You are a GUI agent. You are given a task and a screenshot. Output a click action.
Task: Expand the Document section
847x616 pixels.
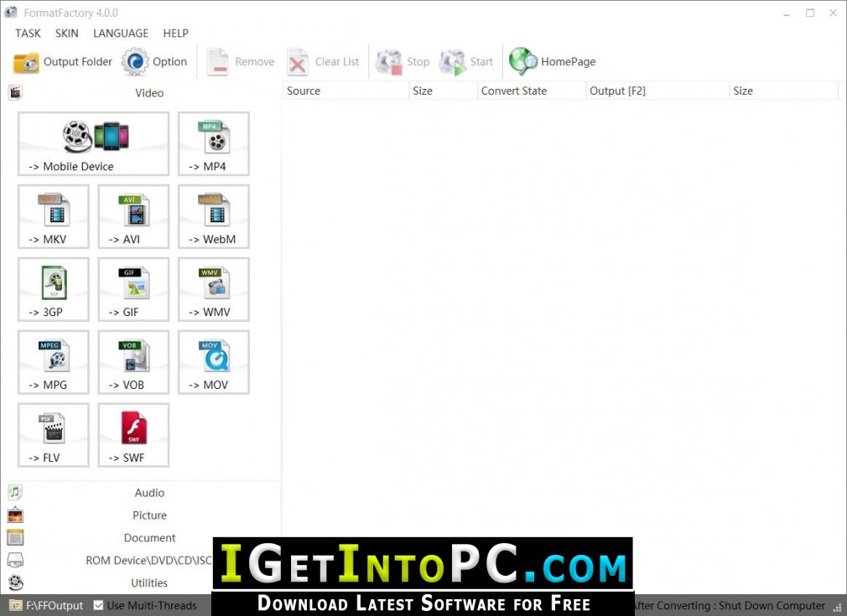tap(149, 538)
